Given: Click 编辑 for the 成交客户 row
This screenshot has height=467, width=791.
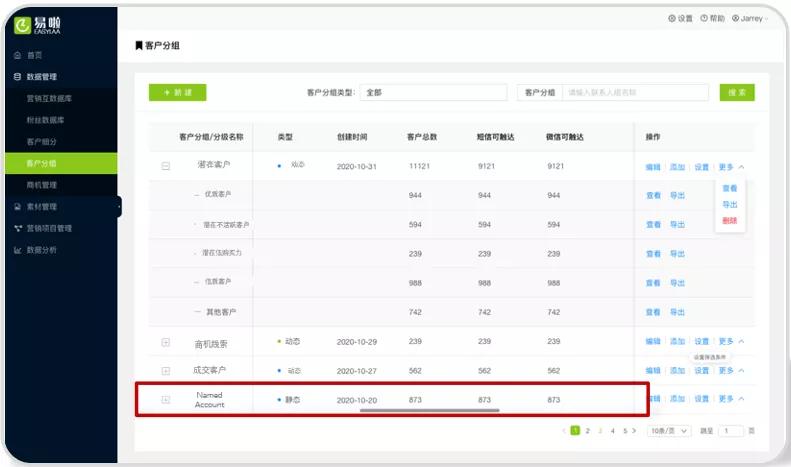Looking at the screenshot, I should coord(653,371).
